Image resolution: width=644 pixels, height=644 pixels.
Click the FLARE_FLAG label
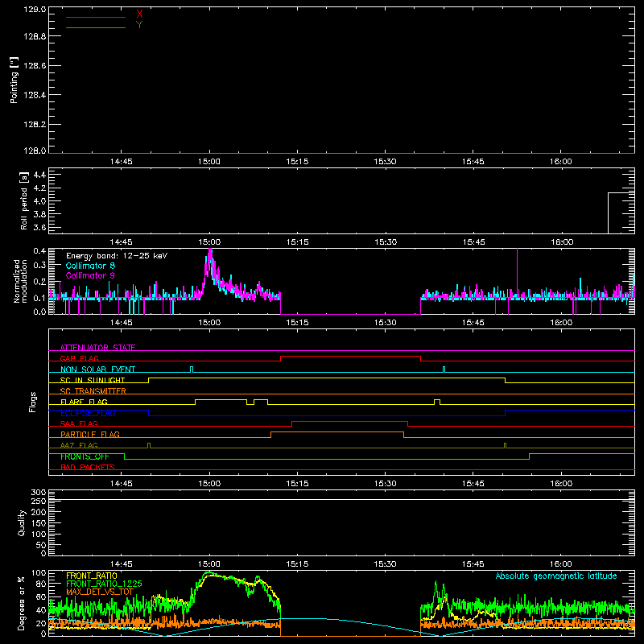coord(84,402)
